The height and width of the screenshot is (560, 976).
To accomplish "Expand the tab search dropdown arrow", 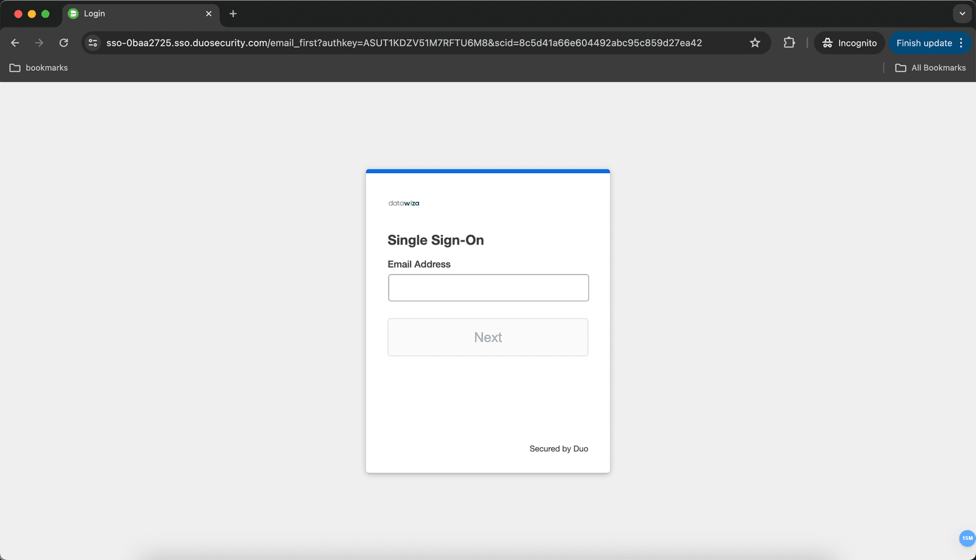I will tap(962, 13).
